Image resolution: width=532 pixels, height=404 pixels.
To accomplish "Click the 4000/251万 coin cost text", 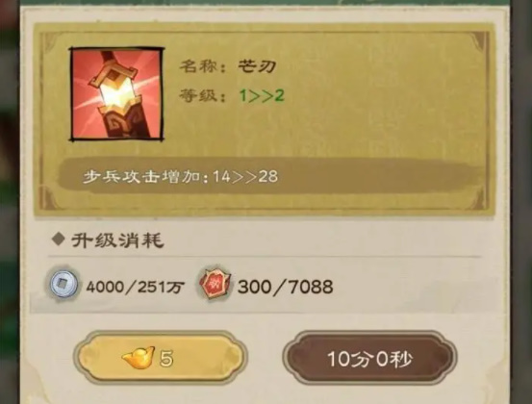I will pyautogui.click(x=135, y=288).
